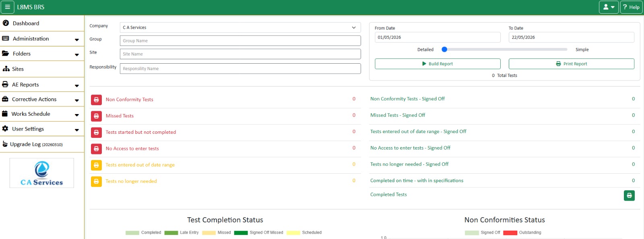Viewport: 644px width, 239px height.
Task: Go to the Dashboard page
Action: coord(42,23)
